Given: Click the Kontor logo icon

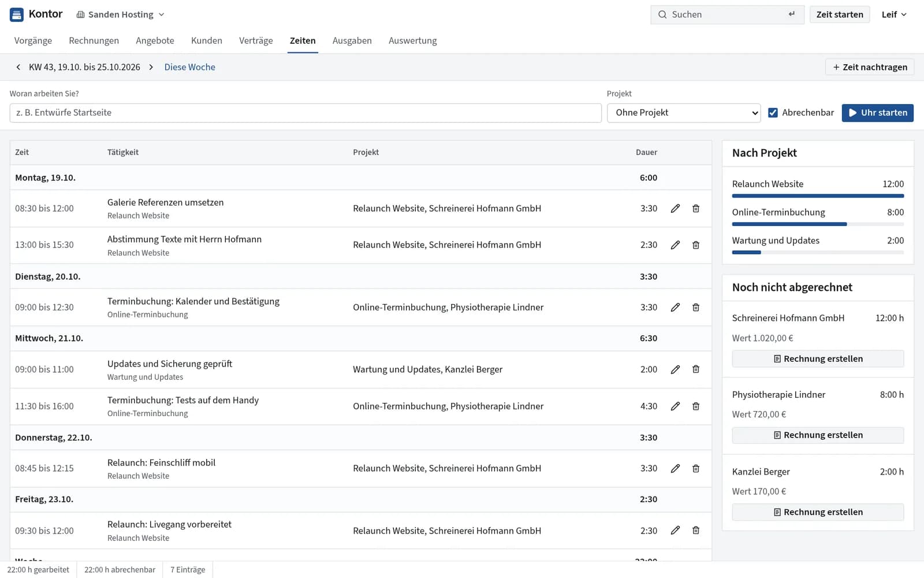Looking at the screenshot, I should [17, 14].
